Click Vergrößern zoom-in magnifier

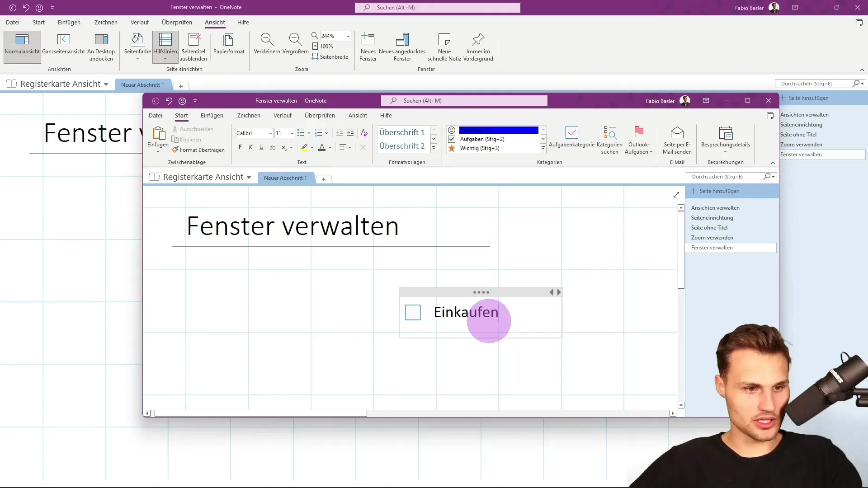[x=295, y=40]
